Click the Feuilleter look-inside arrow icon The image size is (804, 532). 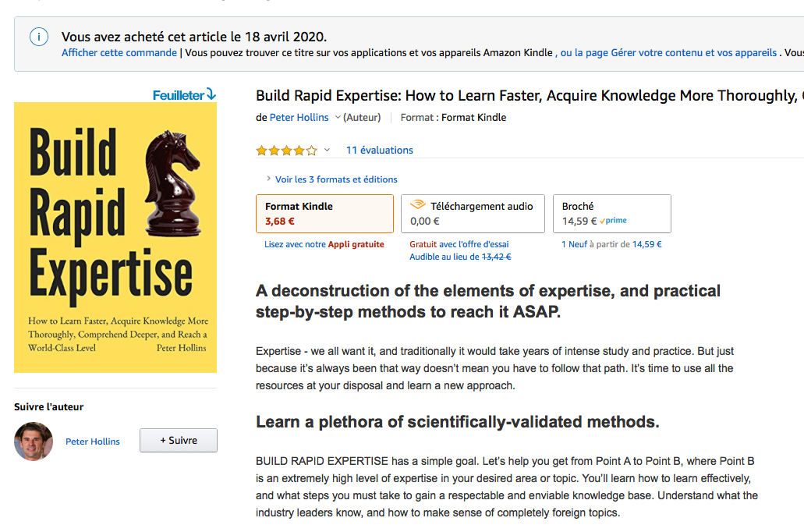click(x=211, y=94)
